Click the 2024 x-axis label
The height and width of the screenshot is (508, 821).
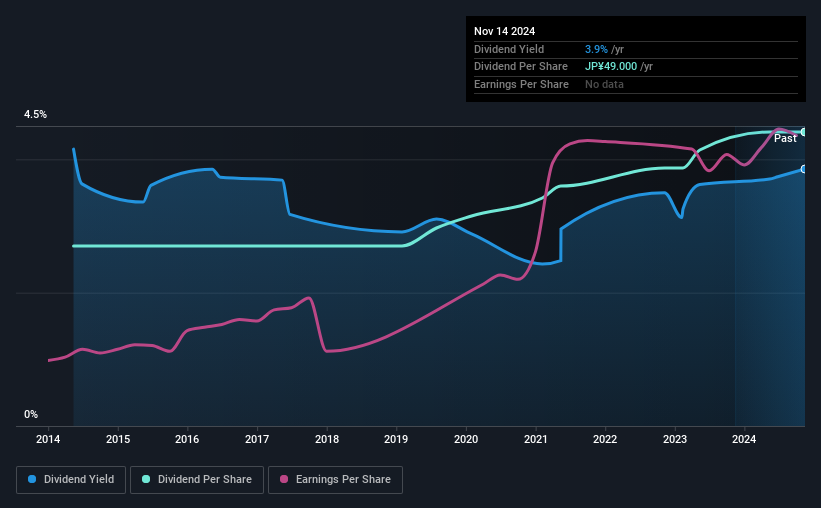[x=744, y=439]
